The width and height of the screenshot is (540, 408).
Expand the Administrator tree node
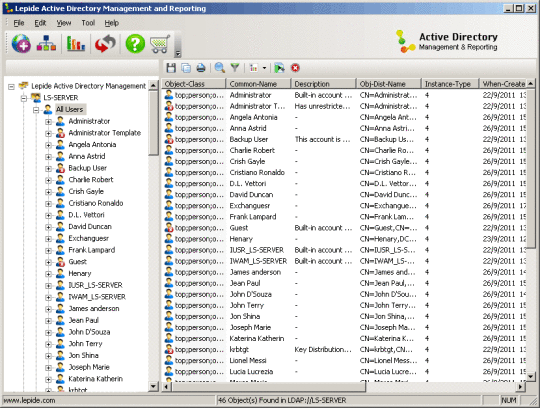[48, 122]
